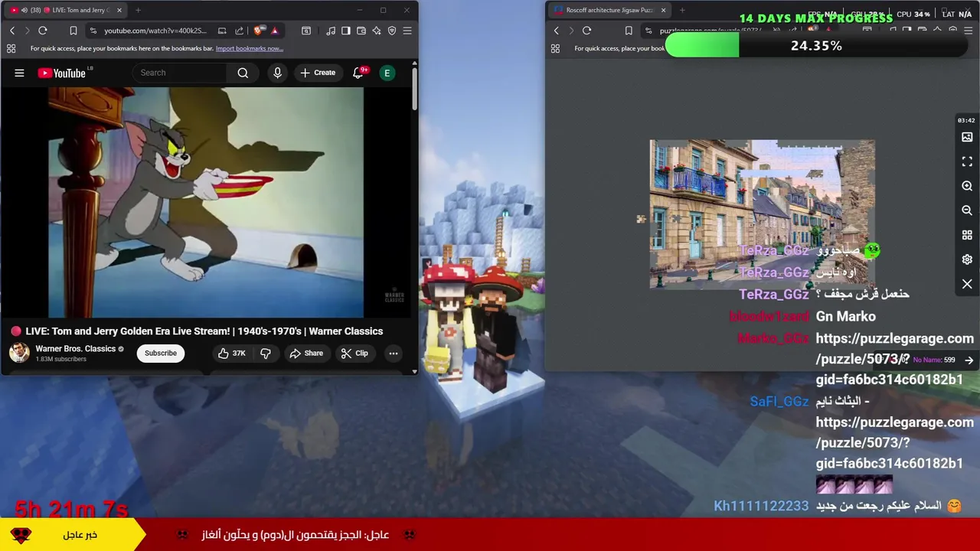Bookmark the puzzlegarage page
Viewport: 980px width, 551px height.
[x=629, y=31]
